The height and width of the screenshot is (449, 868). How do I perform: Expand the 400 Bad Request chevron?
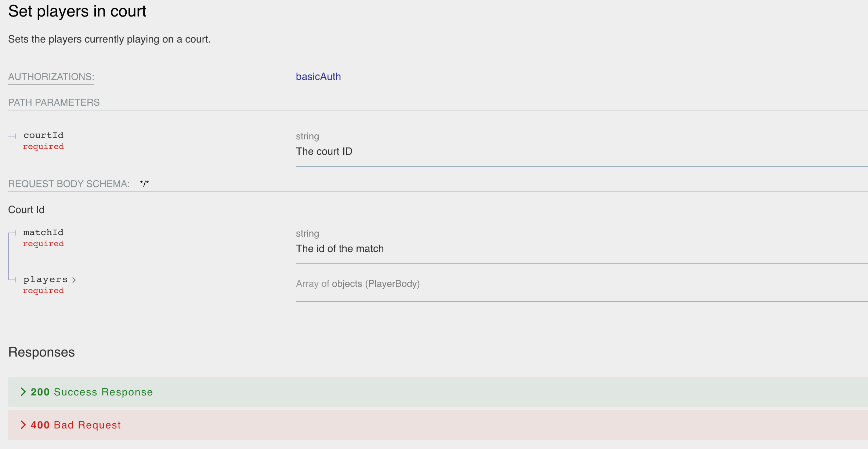23,425
